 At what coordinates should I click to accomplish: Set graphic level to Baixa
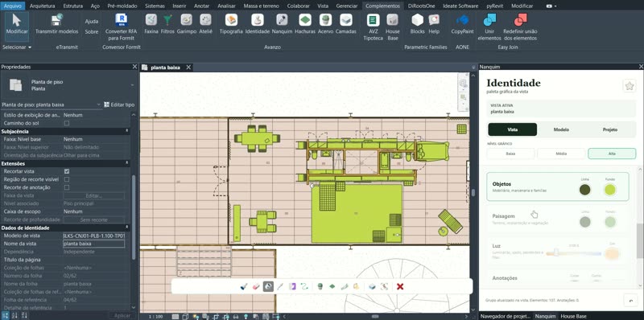click(x=510, y=154)
